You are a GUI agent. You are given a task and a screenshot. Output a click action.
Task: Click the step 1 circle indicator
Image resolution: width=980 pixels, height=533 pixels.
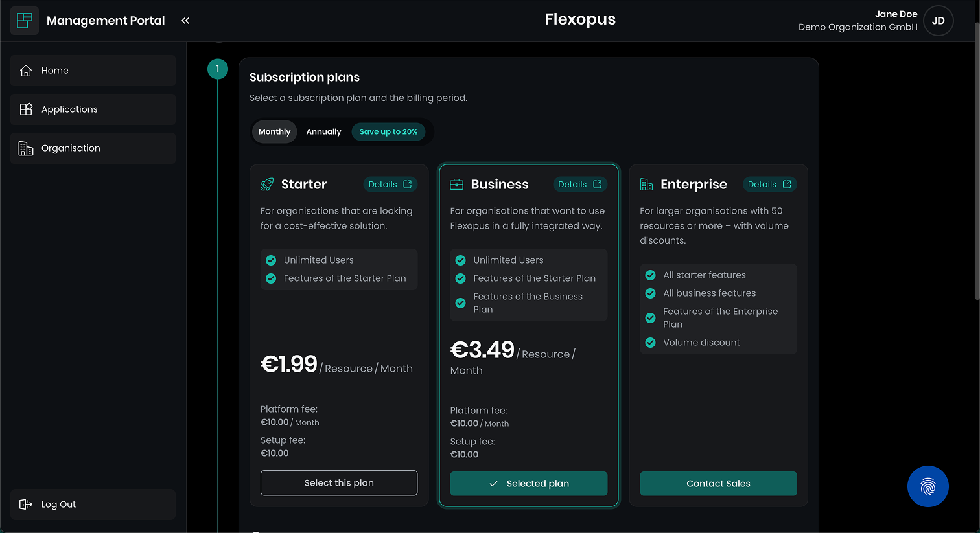tap(218, 69)
